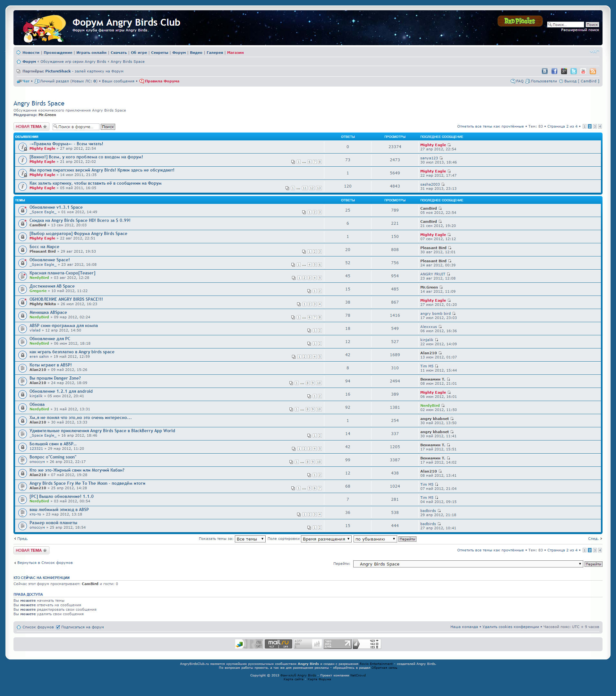This screenshot has height=696, width=616.
Task: Click the 'НОВАЯ ТЕМА' button at top
Action: tap(31, 127)
